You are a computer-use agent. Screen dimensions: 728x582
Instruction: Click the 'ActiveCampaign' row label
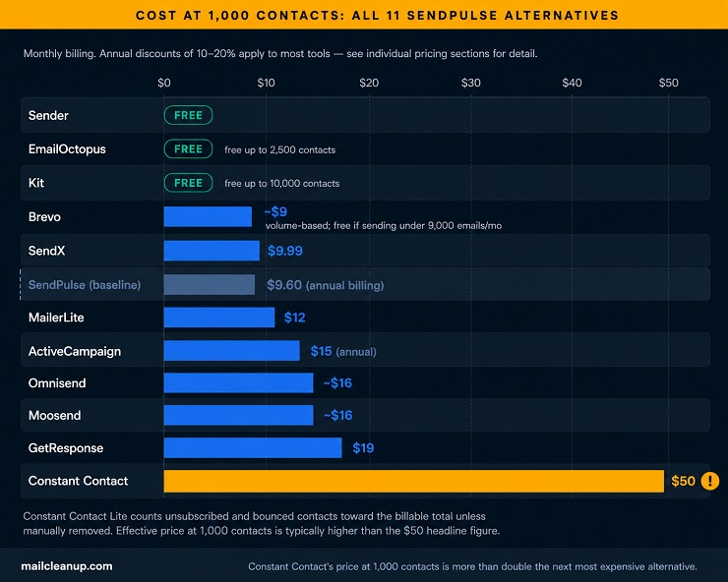pos(75,351)
